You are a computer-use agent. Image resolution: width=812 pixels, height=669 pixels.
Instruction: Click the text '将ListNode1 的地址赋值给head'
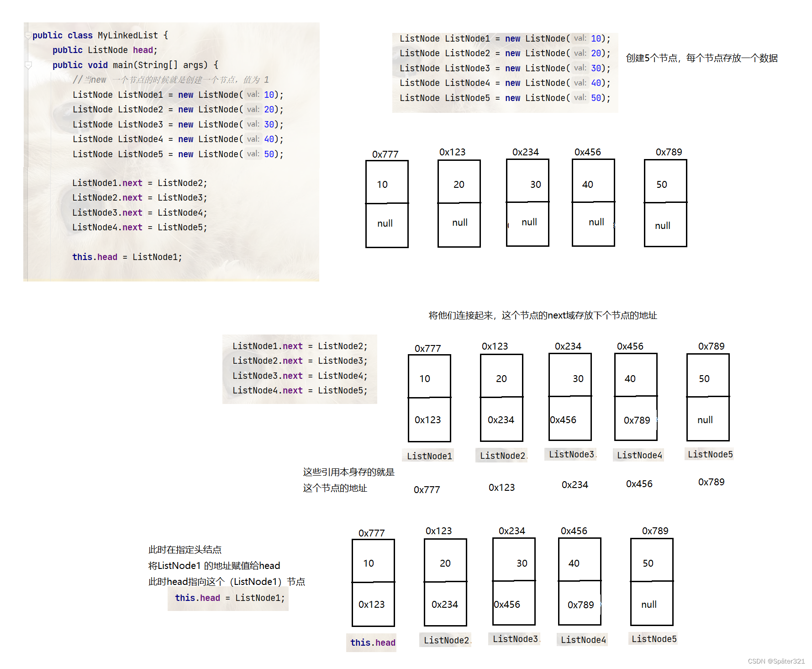pos(214,566)
